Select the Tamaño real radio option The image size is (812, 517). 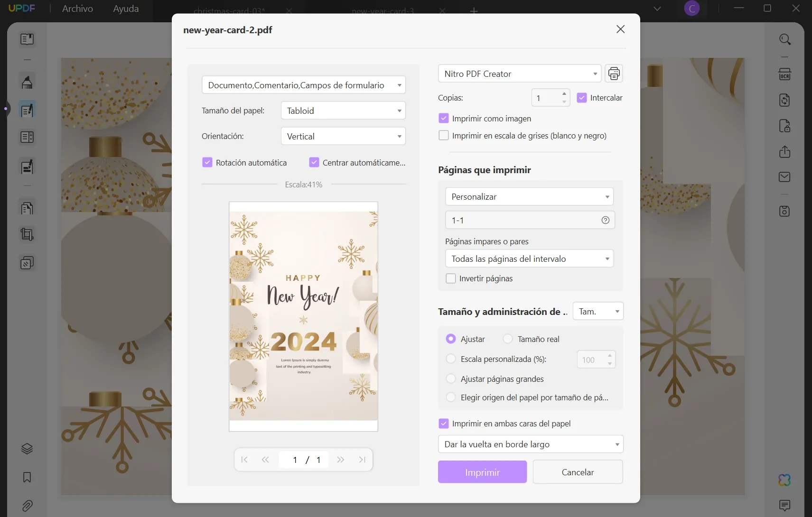click(508, 339)
